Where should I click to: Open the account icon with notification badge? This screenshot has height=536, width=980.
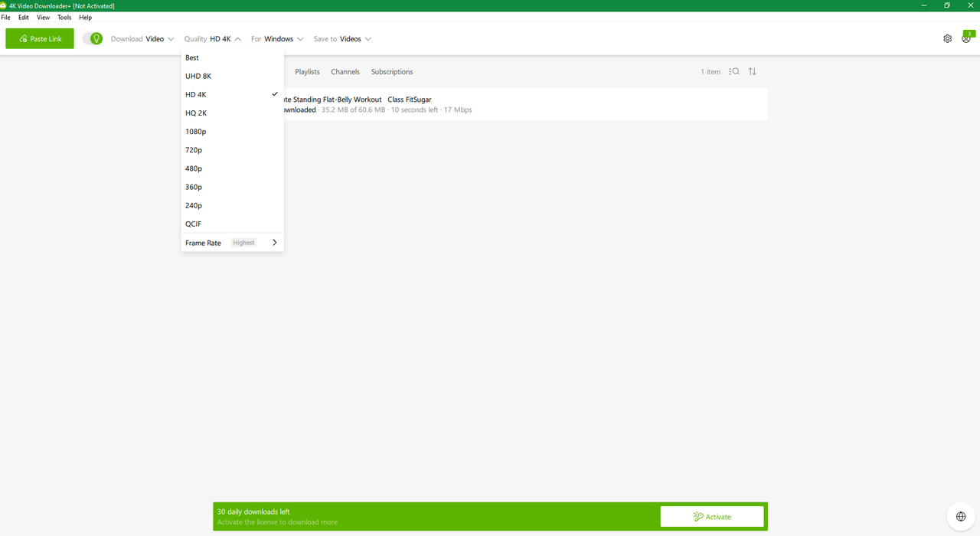point(967,38)
